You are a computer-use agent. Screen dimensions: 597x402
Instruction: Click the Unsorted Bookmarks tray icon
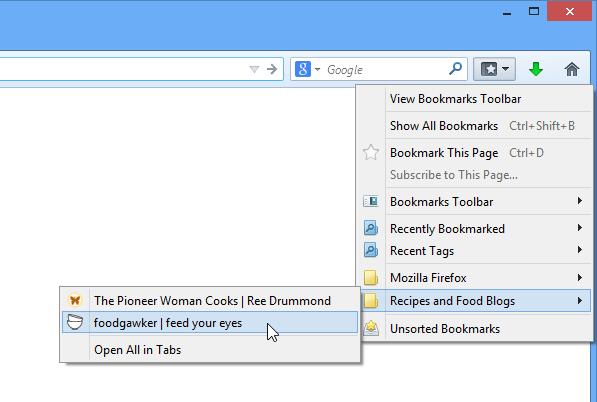click(371, 328)
